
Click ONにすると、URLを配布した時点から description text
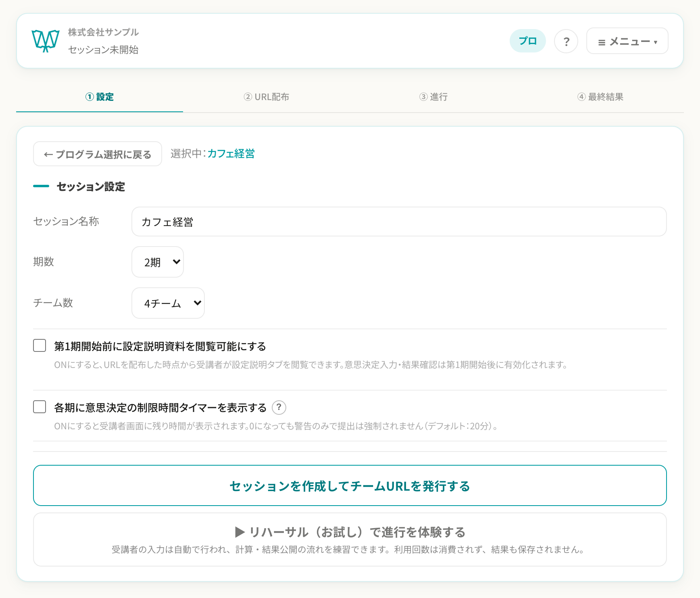click(311, 365)
